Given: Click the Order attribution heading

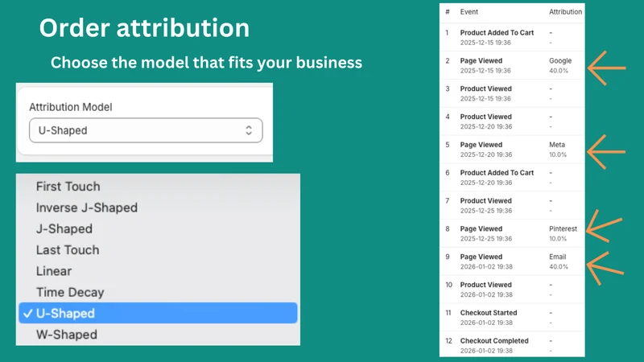Looking at the screenshot, I should point(144,28).
